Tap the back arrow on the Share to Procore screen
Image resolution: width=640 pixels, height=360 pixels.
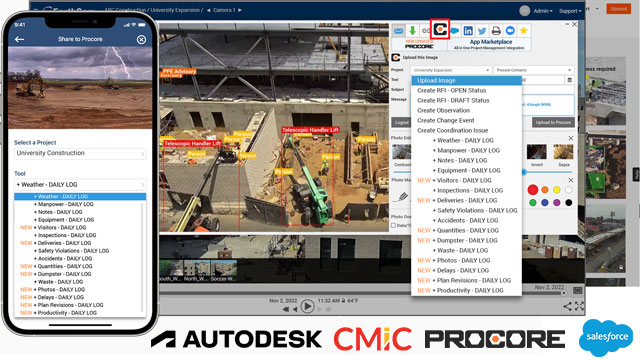pyautogui.click(x=19, y=39)
